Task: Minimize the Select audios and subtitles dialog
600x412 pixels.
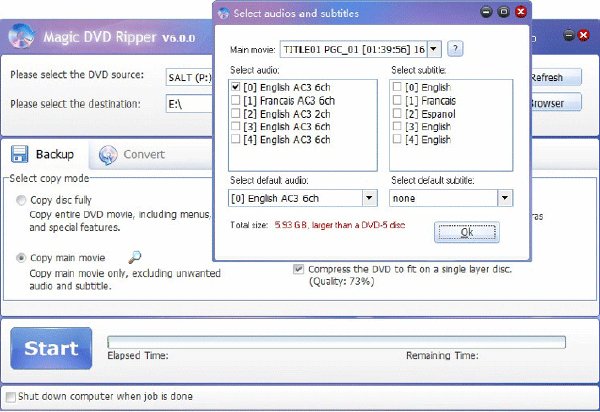Action: 486,12
